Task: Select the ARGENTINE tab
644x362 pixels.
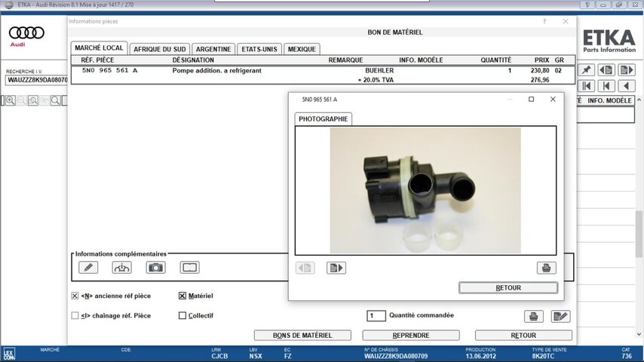Action: point(213,49)
